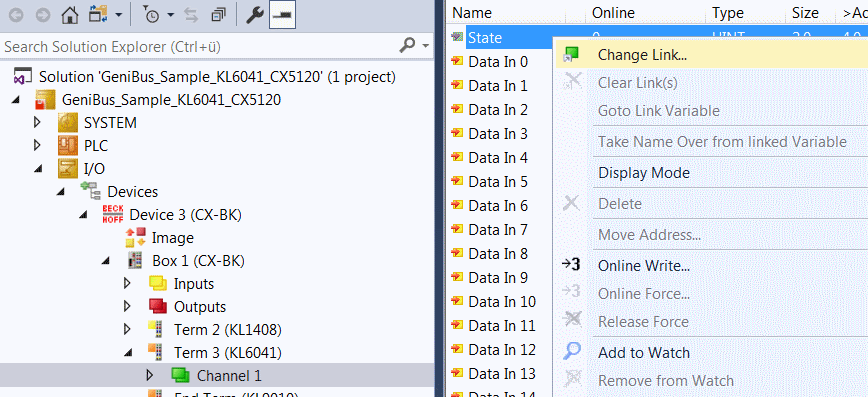868x397 pixels.
Task: Toggle the Preview Selected Items button
Action: coord(282,16)
